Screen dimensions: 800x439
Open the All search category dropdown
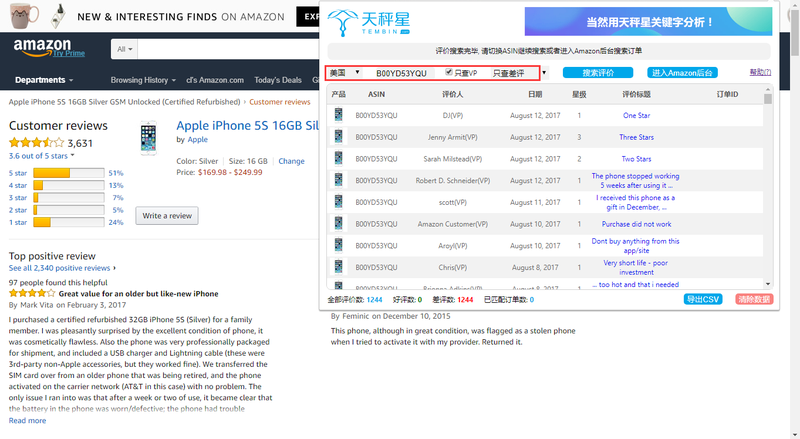tap(124, 49)
